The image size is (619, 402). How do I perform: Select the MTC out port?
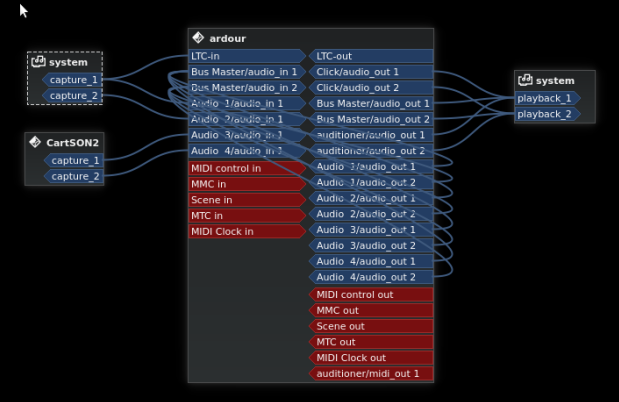click(371, 342)
